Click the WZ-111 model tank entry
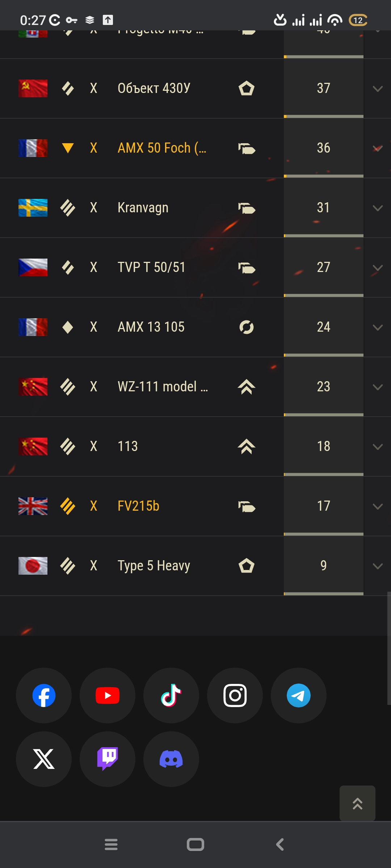Screen dimensions: 391x868 tap(163, 387)
